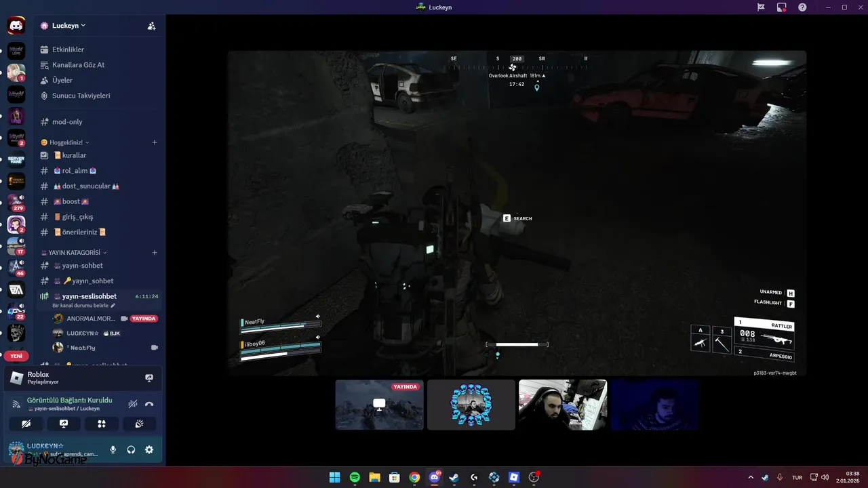The height and width of the screenshot is (488, 868).
Task: Open Sunucu Takviyeleri
Action: coord(98,96)
